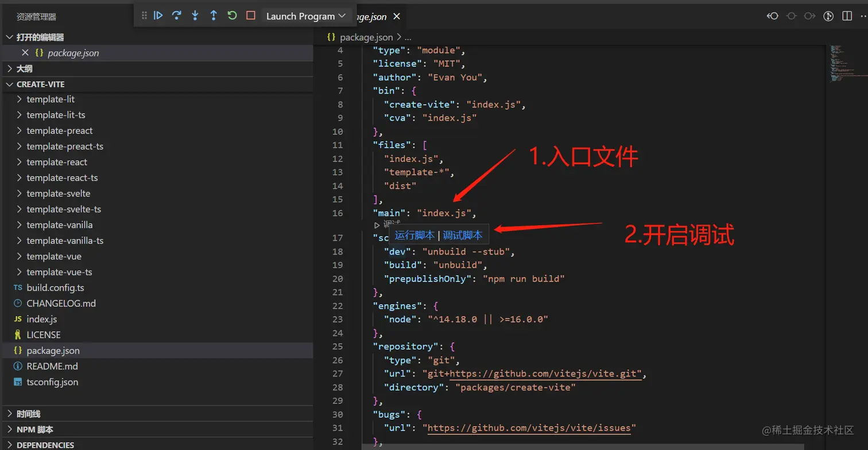Viewport: 868px width, 450px height.
Task: Open the Launch Program configuration dropdown
Action: coord(305,16)
